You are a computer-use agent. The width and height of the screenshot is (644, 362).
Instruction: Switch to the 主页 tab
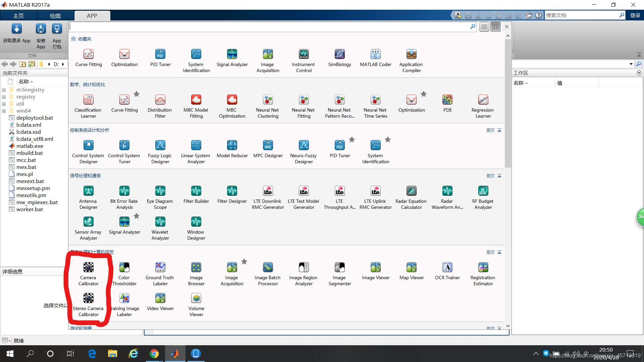click(18, 16)
